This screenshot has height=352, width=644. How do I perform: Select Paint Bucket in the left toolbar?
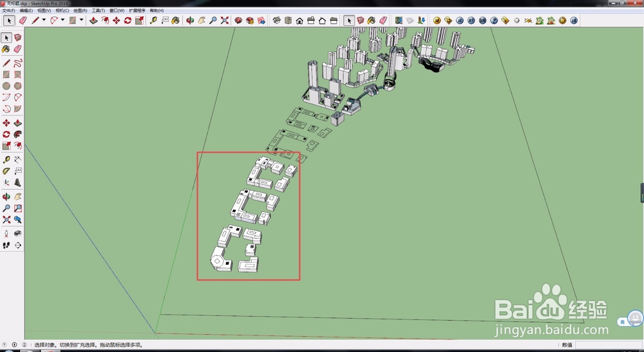[x=6, y=50]
